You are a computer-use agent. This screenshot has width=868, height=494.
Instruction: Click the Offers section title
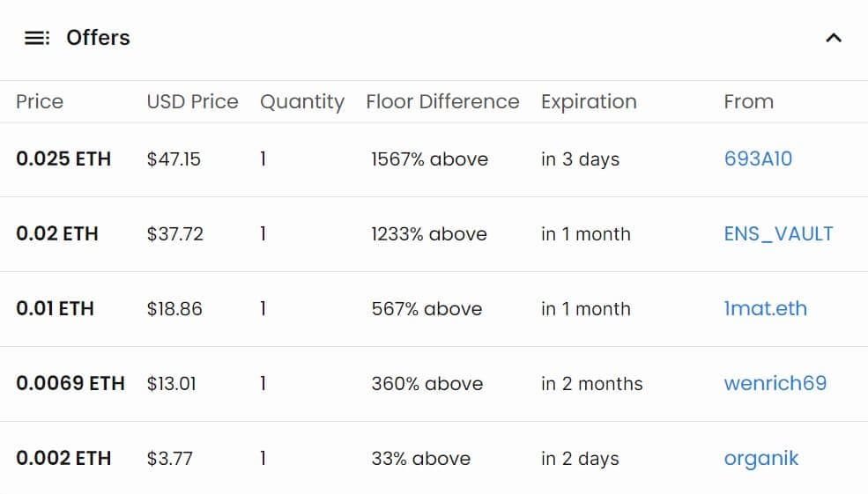(98, 38)
